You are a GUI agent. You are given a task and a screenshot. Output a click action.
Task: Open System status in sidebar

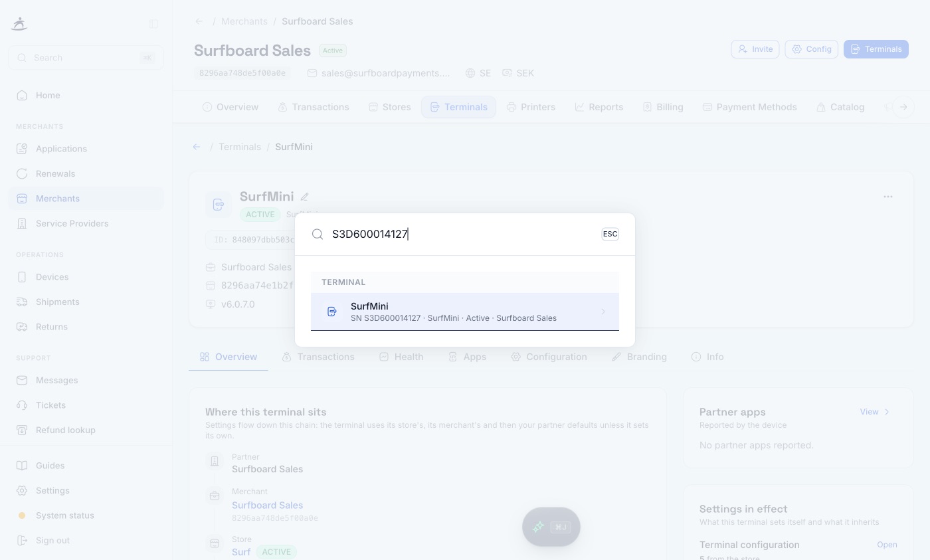click(x=86, y=515)
